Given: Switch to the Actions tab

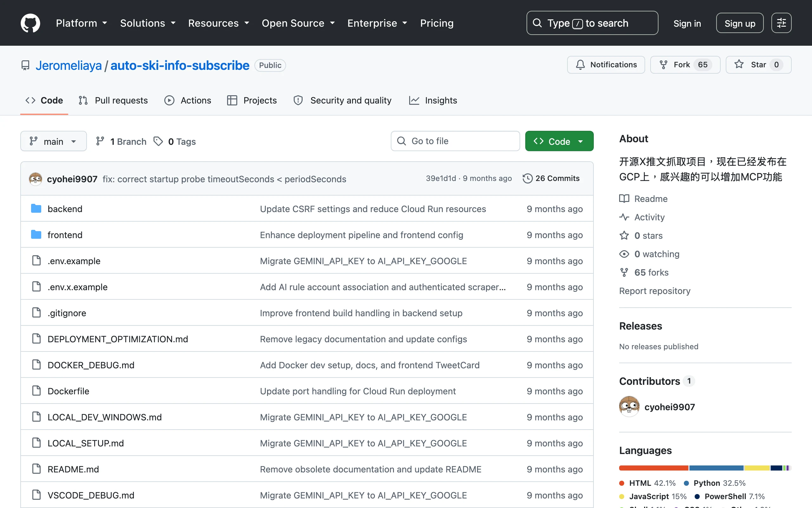Looking at the screenshot, I should coord(187,100).
